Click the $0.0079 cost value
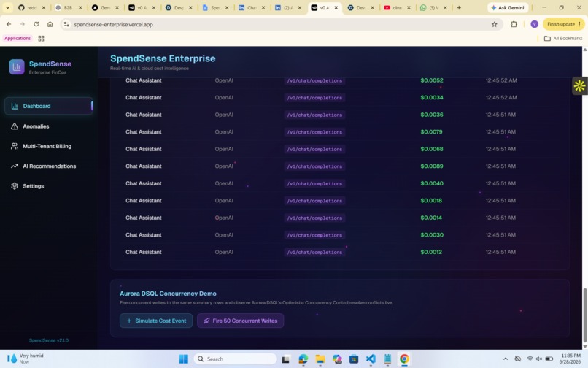Screen dimensions: 588x368 pos(431,132)
